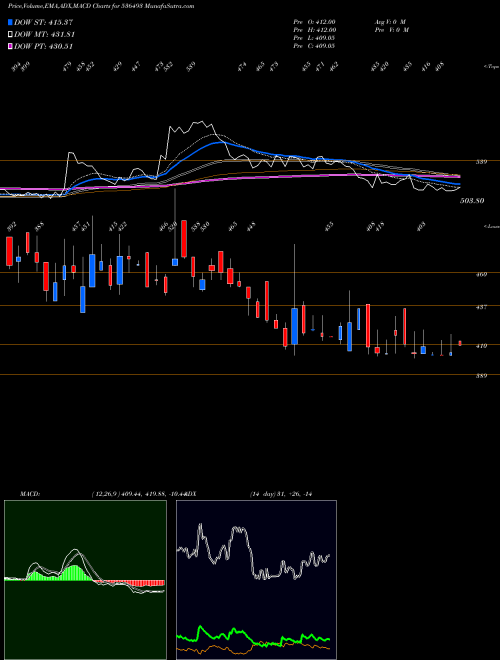This screenshot has height=660, width=500.
Task: Click the 'Pre H: 412.00' value
Action: click(x=314, y=30)
